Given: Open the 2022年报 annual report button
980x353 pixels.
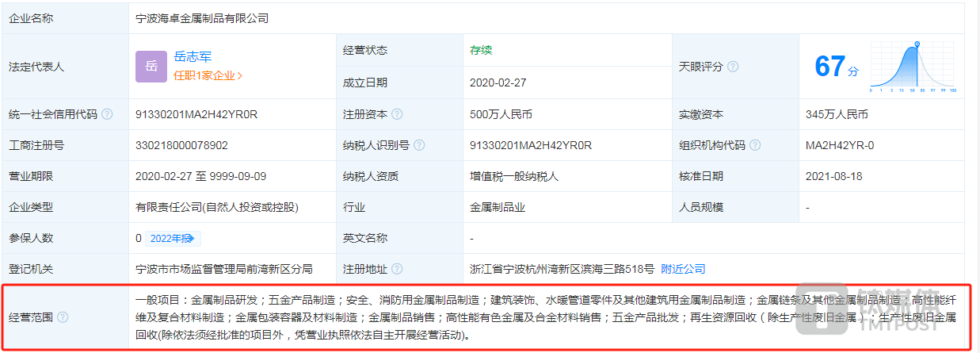Looking at the screenshot, I should click(x=172, y=238).
